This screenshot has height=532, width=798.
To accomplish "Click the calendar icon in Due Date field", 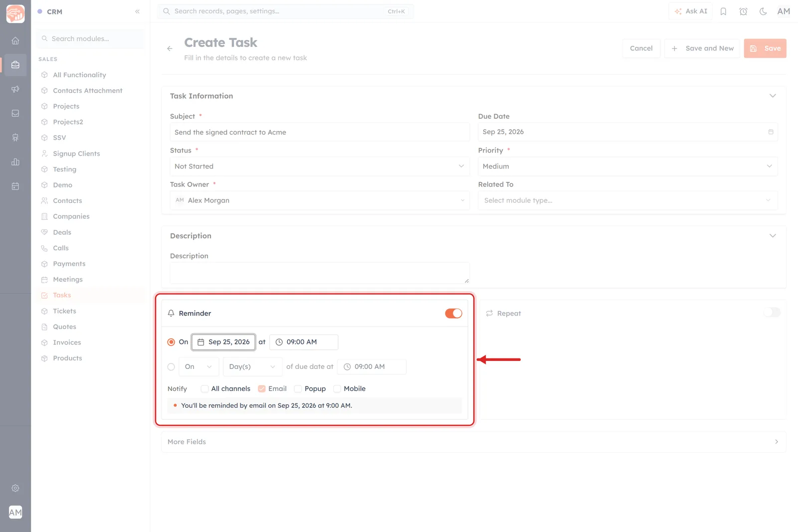I will click(771, 132).
